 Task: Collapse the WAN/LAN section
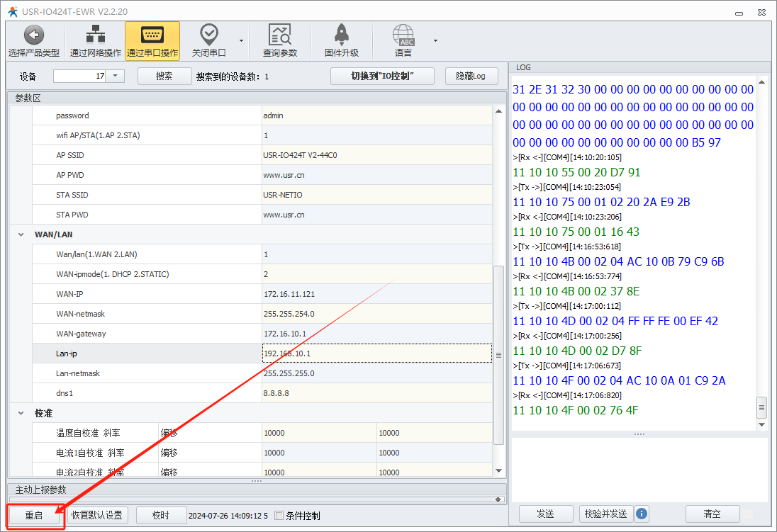tap(21, 234)
